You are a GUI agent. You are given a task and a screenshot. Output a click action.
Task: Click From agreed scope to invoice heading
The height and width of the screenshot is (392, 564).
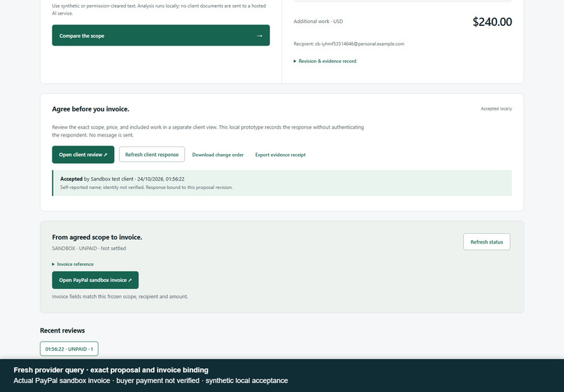[97, 237]
